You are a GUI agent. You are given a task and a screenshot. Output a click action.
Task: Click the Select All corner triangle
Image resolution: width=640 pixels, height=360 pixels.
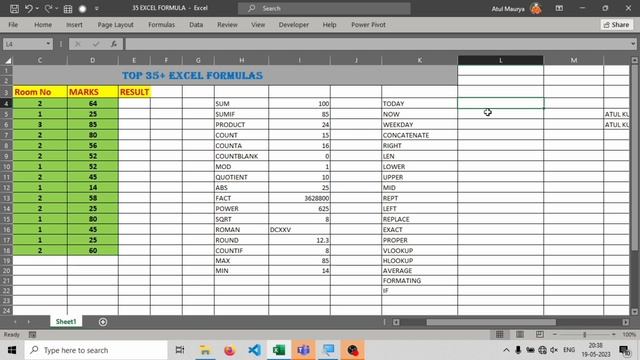click(x=8, y=60)
